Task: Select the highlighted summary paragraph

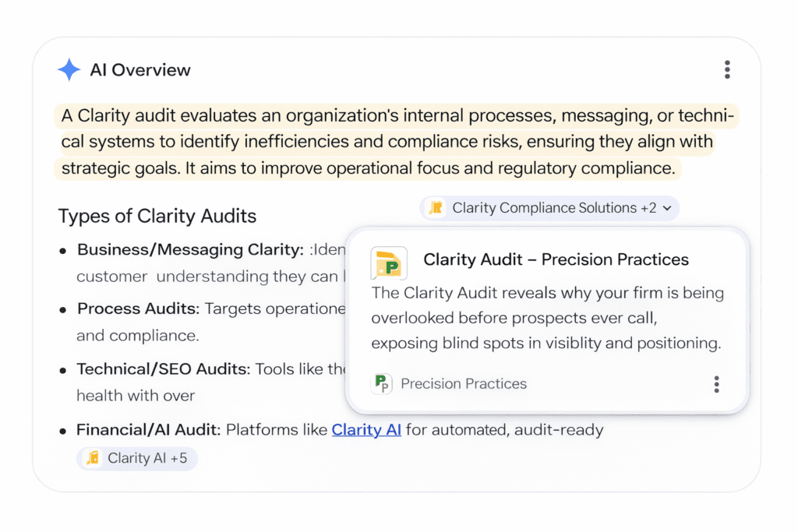Action: pyautogui.click(x=390, y=141)
